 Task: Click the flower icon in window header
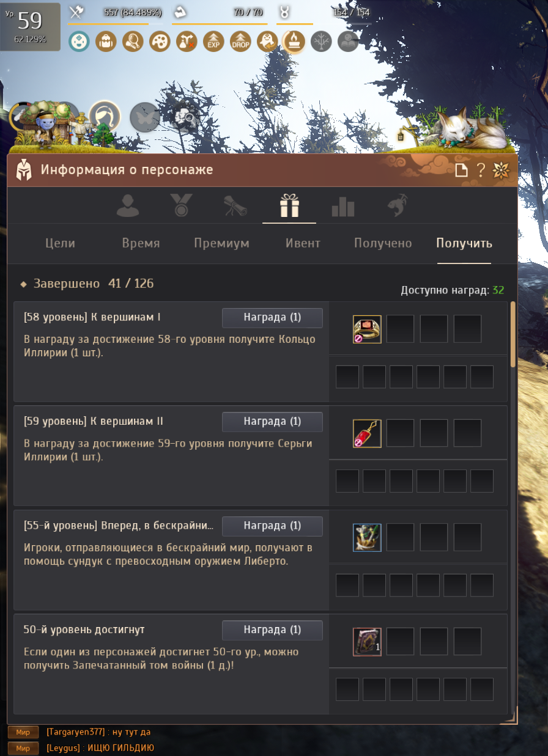(x=501, y=170)
